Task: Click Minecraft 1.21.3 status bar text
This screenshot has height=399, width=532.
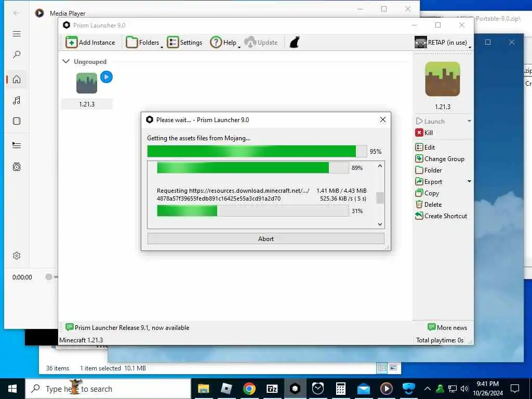Action: click(x=81, y=340)
